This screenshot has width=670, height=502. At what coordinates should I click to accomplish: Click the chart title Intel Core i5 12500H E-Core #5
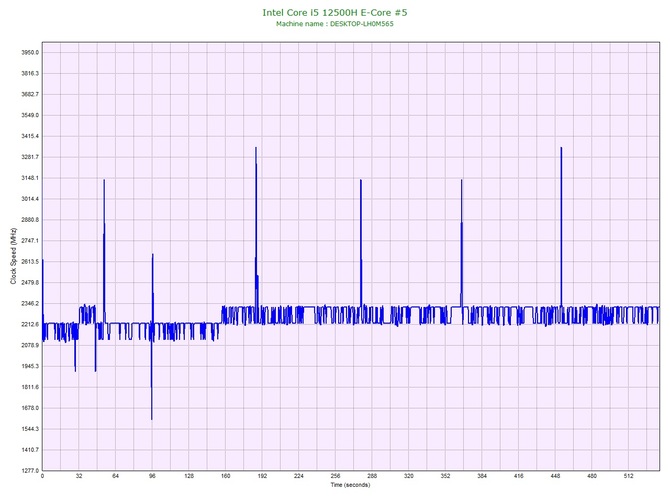tap(335, 12)
